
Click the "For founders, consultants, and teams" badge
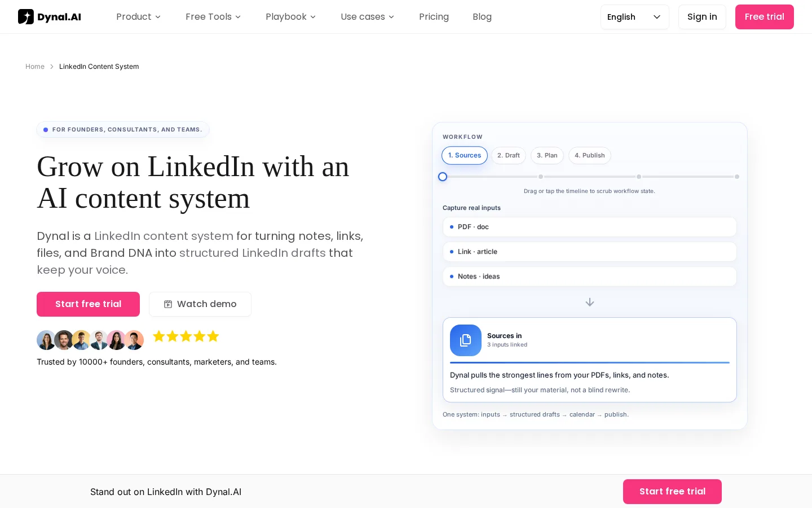pyautogui.click(x=123, y=130)
